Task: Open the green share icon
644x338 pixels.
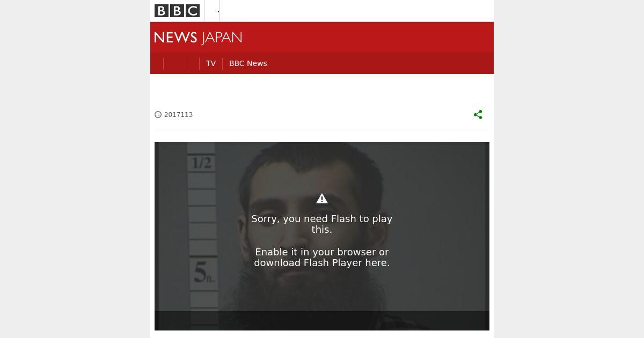Action: [478, 114]
